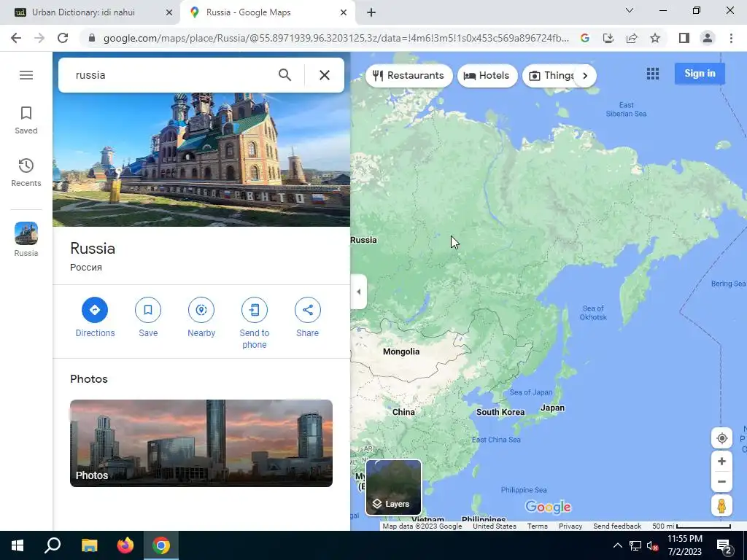Click the Sign in button
747x560 pixels.
pyautogui.click(x=700, y=74)
